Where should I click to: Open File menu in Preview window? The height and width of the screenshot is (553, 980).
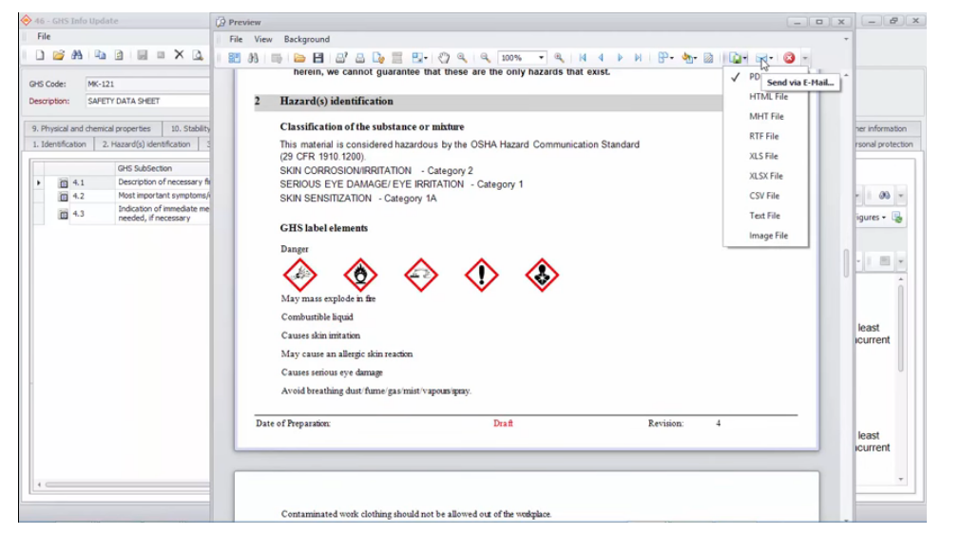[236, 39]
